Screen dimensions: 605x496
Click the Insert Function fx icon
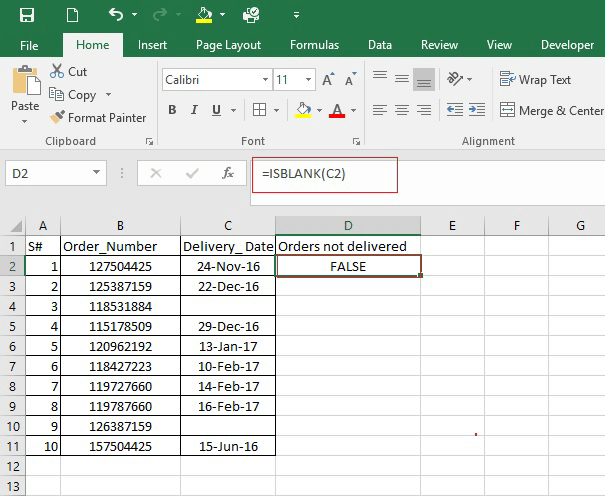pyautogui.click(x=227, y=173)
